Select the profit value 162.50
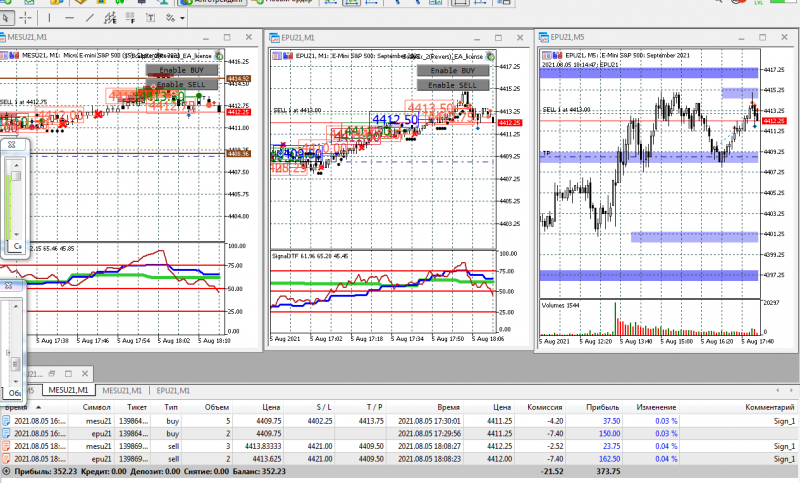 coord(609,459)
